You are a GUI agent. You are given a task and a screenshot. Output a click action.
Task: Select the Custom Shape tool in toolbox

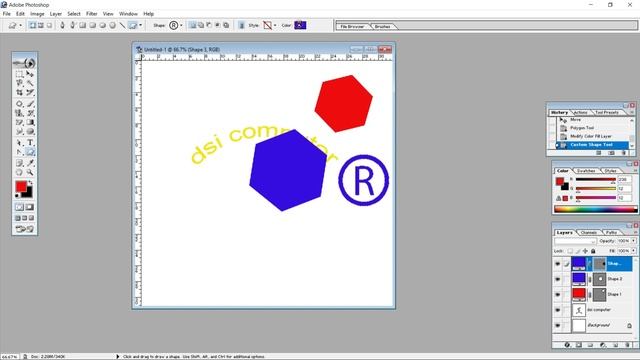coord(30,152)
